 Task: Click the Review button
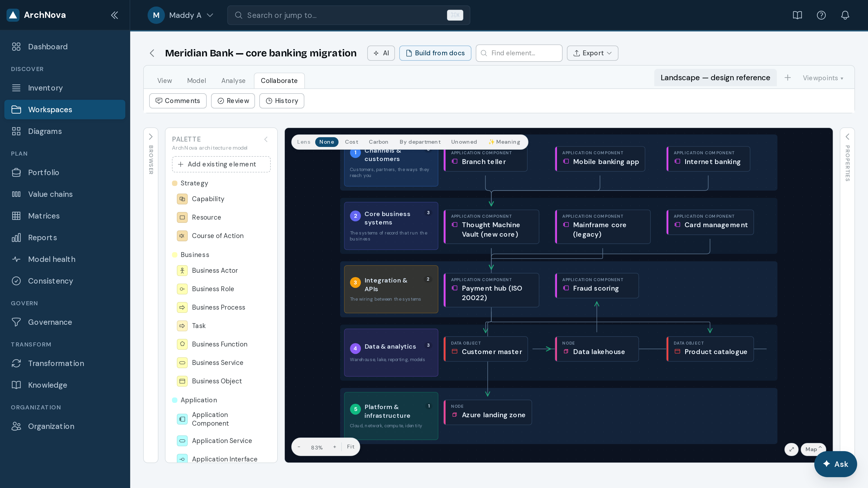click(x=233, y=101)
